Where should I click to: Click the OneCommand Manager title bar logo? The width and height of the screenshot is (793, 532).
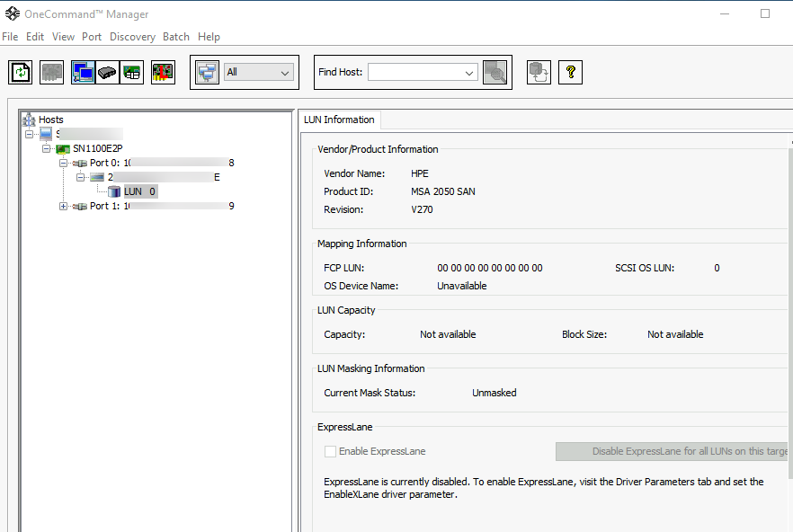13,13
